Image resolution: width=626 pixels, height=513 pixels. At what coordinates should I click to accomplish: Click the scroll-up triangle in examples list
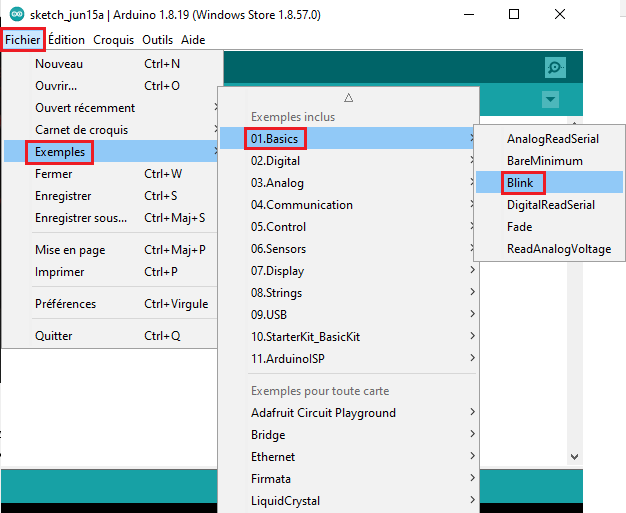349,97
